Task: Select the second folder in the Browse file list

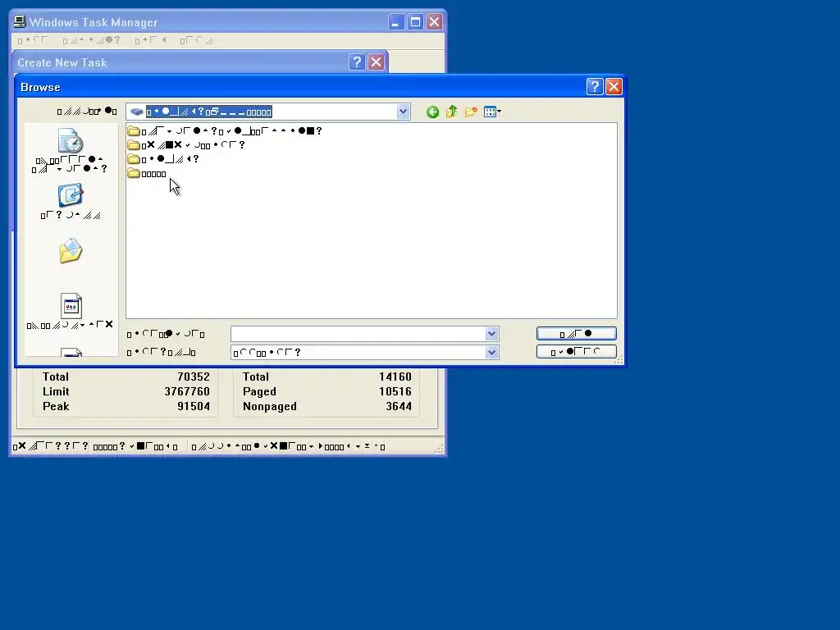Action: click(x=186, y=145)
